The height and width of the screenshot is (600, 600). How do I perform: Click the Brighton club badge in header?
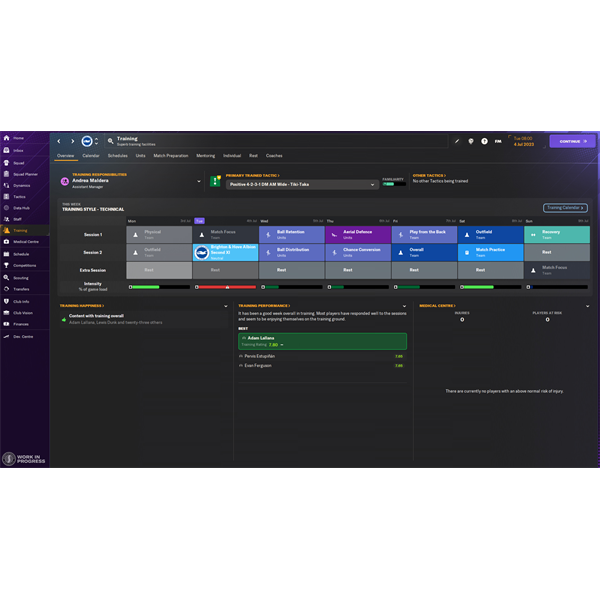[87, 141]
